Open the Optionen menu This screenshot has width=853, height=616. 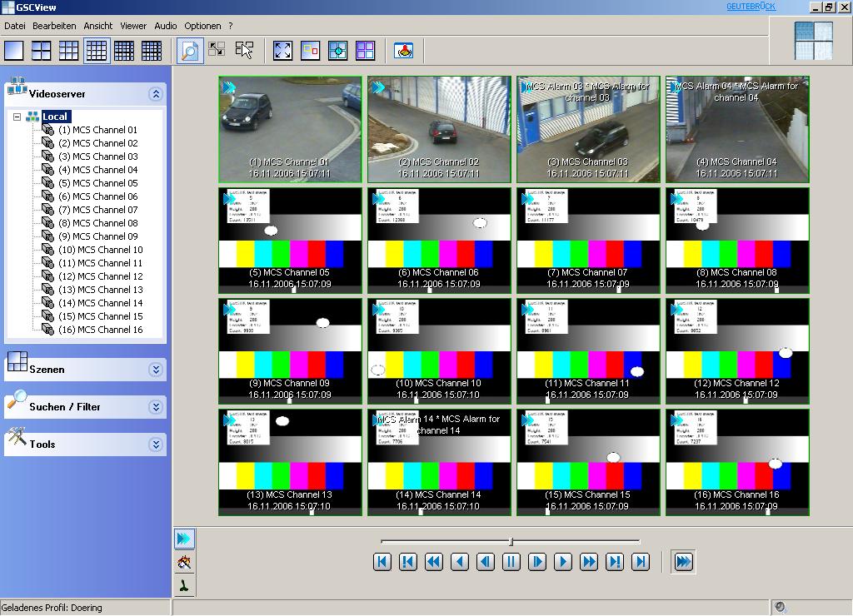click(202, 26)
